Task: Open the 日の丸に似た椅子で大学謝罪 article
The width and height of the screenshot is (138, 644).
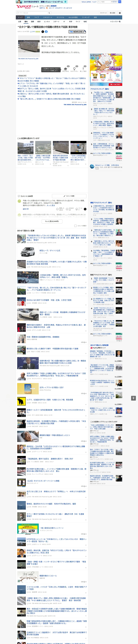Action: coord(49,300)
